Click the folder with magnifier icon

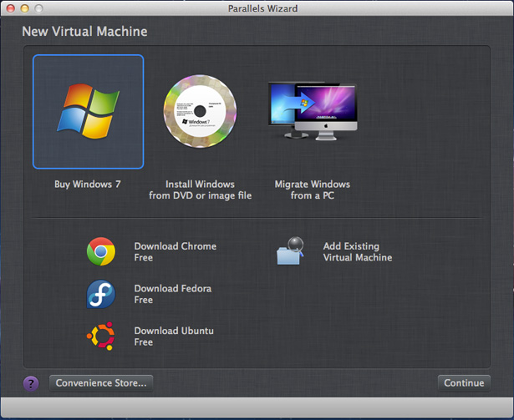click(x=291, y=251)
